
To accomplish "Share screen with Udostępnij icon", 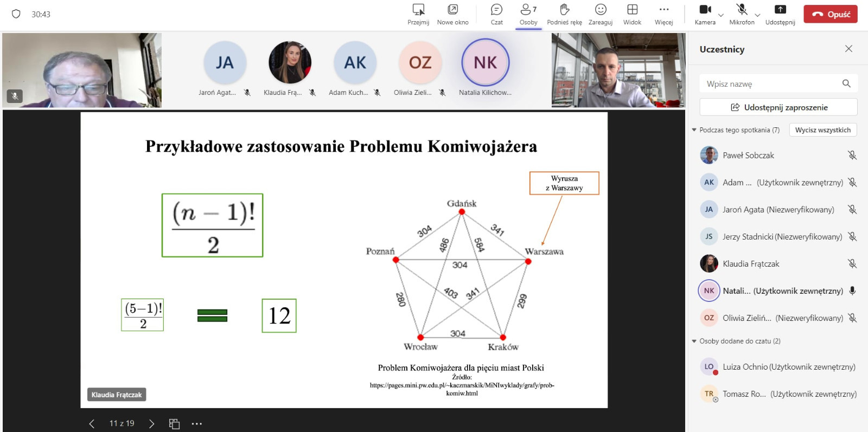I will point(780,10).
